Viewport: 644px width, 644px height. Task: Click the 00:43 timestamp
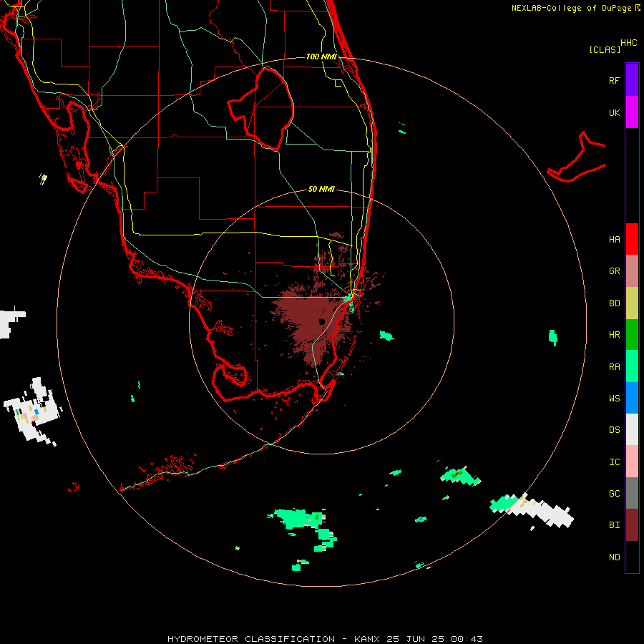[467, 639]
